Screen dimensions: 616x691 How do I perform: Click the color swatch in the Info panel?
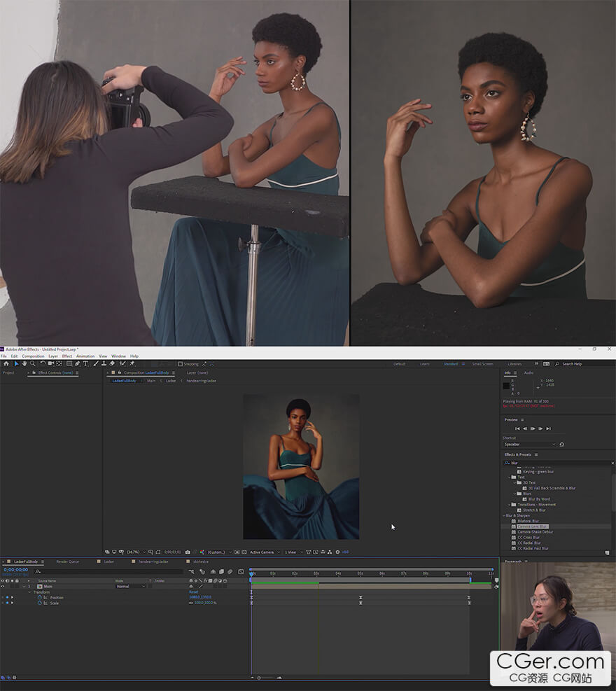click(x=506, y=386)
